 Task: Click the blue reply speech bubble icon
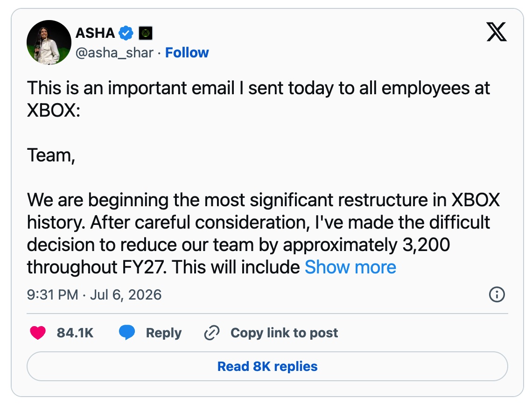[x=127, y=332]
